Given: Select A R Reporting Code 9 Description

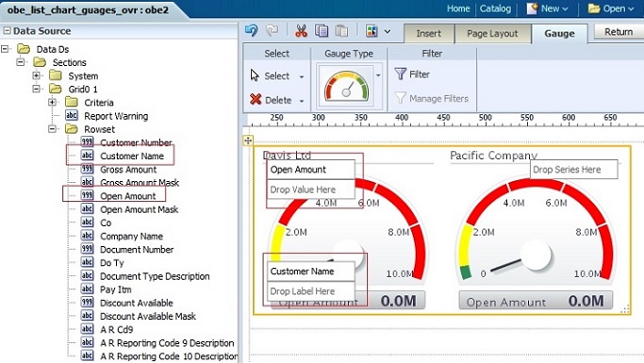Looking at the screenshot, I should point(167,343).
